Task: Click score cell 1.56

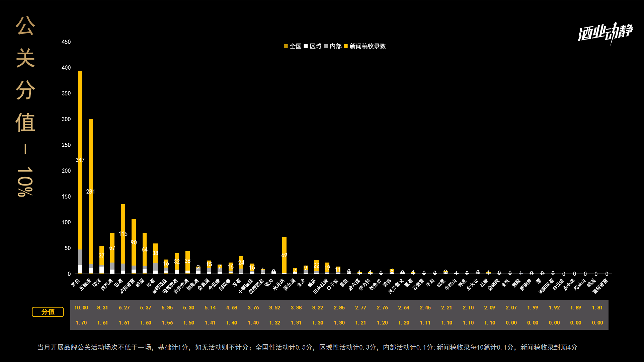Action: [x=167, y=323]
